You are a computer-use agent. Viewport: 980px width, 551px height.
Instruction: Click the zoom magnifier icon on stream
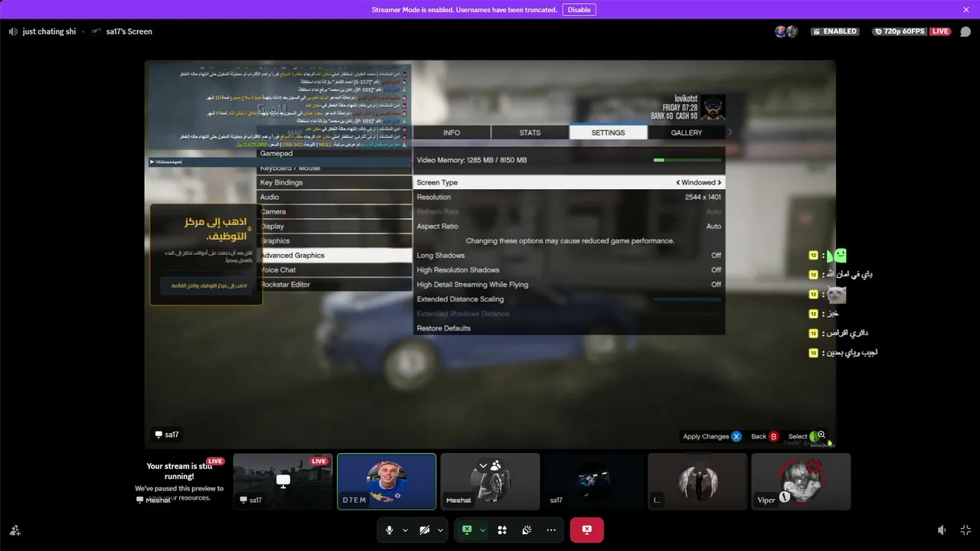(822, 435)
